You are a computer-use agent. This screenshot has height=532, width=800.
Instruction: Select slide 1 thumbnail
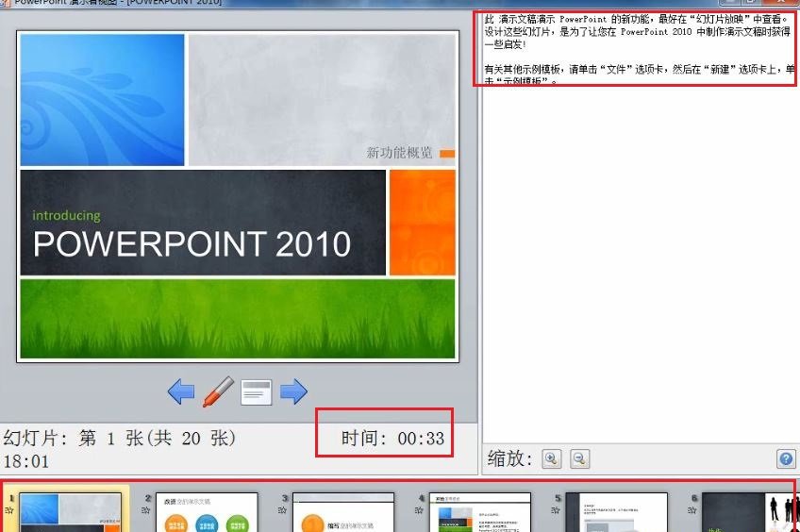tap(70, 512)
